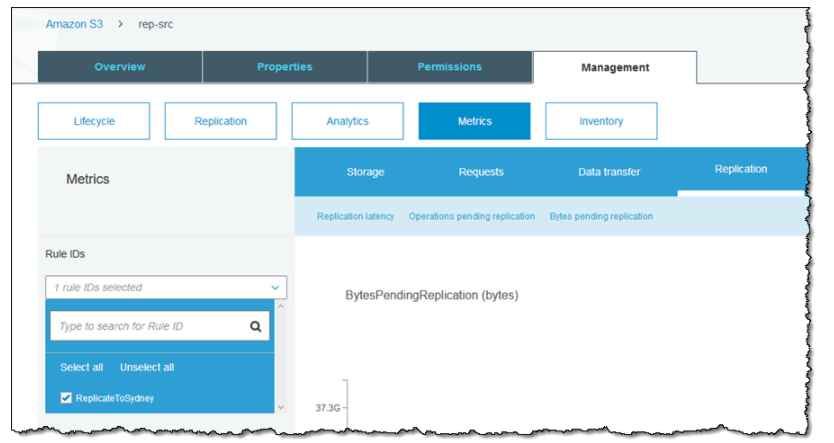Switch to the Permissions tab

pyautogui.click(x=449, y=67)
